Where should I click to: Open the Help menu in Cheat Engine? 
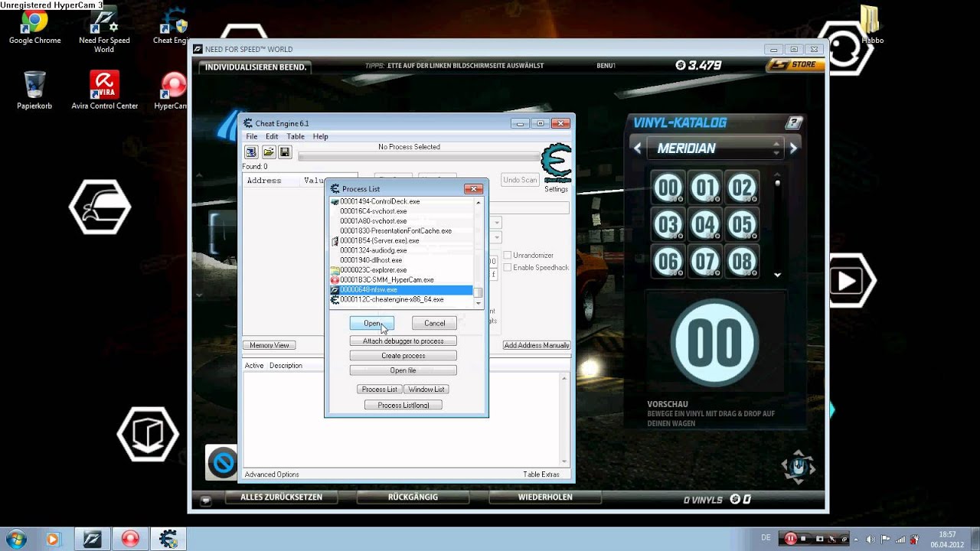(320, 136)
